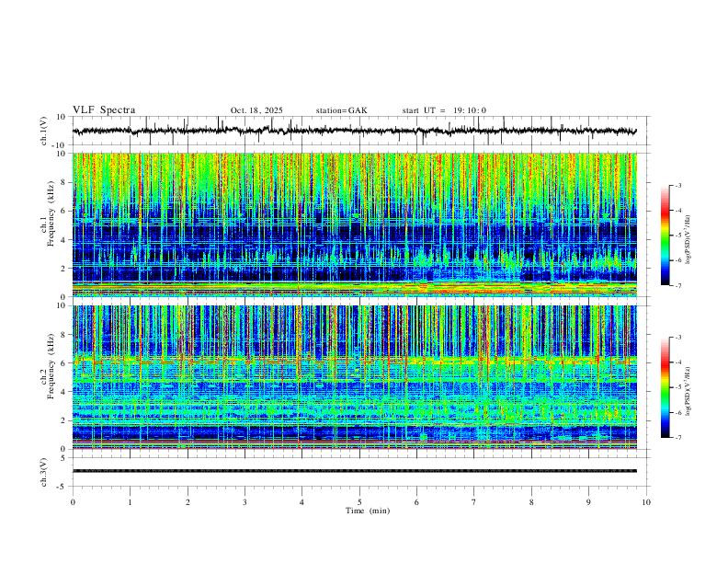Screen dimensions: 728x563
Task: Click the "Time (min)" axis label
Action: pos(368,511)
